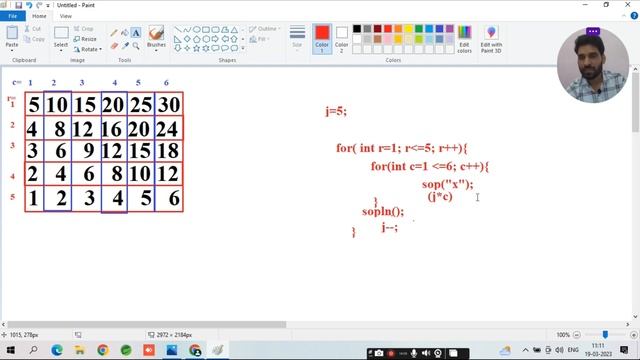
Task: Open Windows Start menu
Action: pyautogui.click(x=11, y=350)
